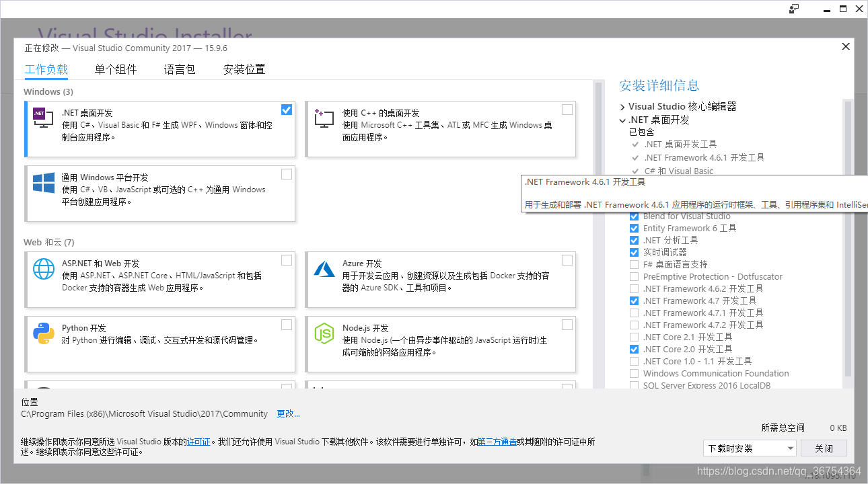Select the .NET 桌面开发工具 included item
This screenshot has width=868, height=484.
tap(680, 144)
